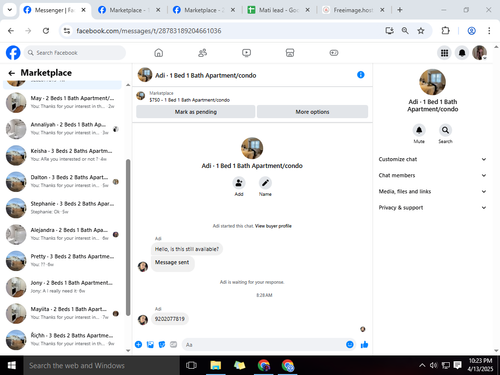Open the View buyer profile link
Viewport: 500px width, 375px height.
tap(273, 226)
